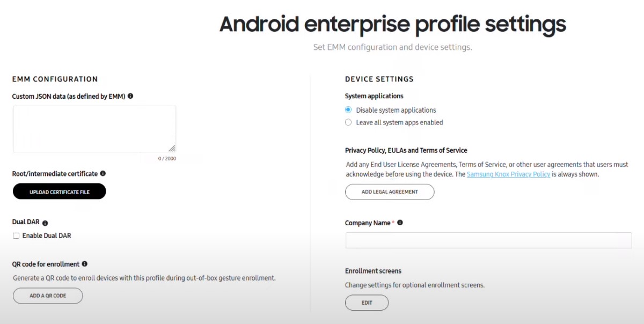Click Add Legal Agreement button
The height and width of the screenshot is (324, 644).
[390, 192]
